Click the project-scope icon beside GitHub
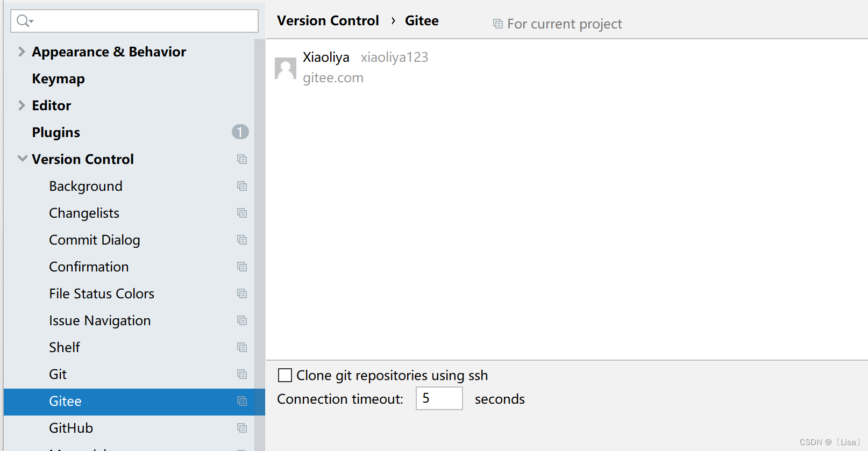868x451 pixels. (x=241, y=428)
